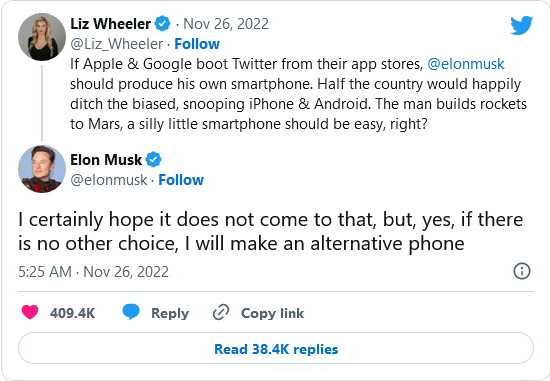Click the blue reply bubble icon
The height and width of the screenshot is (381, 550).
click(131, 312)
